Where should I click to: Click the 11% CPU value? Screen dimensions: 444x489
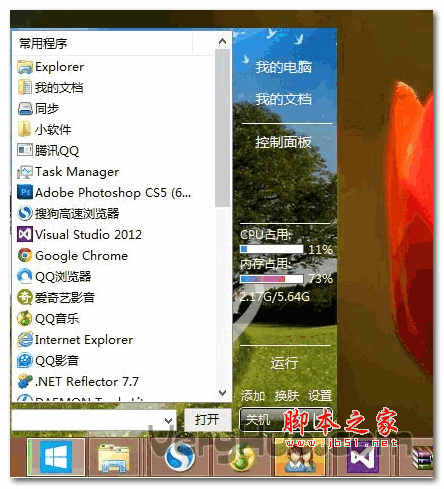point(320,249)
